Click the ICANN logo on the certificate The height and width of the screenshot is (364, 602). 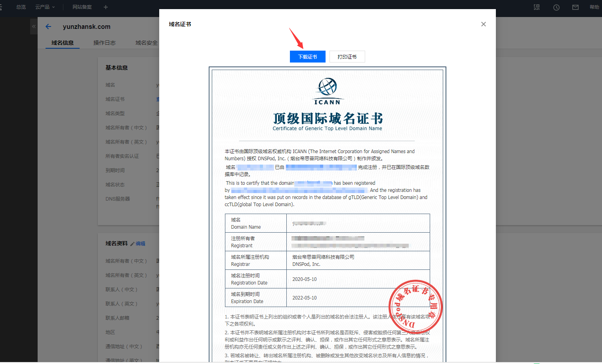pyautogui.click(x=328, y=91)
